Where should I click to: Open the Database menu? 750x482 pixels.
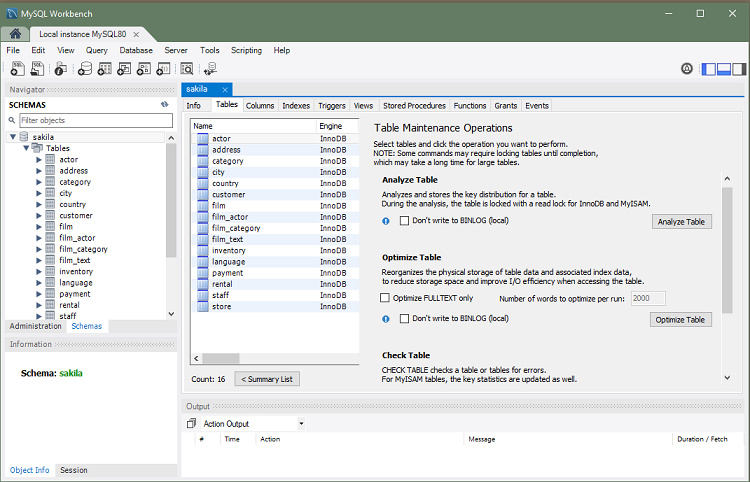[x=136, y=50]
